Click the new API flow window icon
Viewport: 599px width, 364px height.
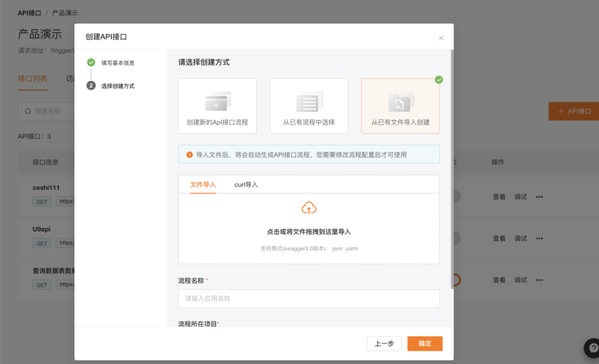tap(218, 101)
